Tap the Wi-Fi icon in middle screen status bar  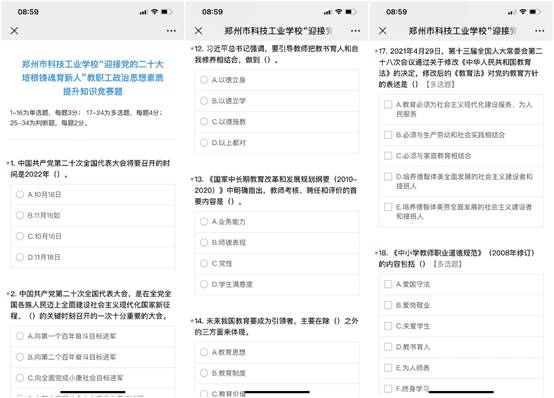tap(338, 12)
